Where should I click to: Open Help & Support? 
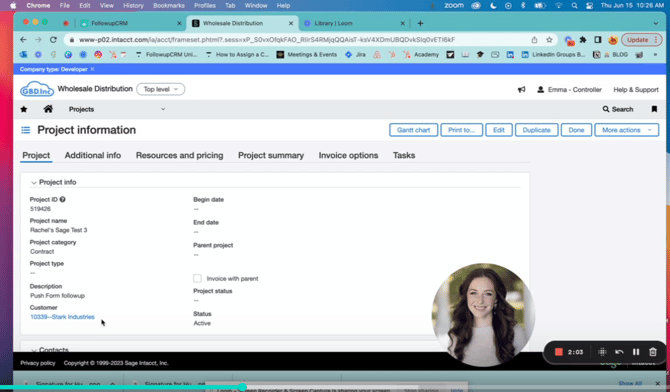point(636,89)
